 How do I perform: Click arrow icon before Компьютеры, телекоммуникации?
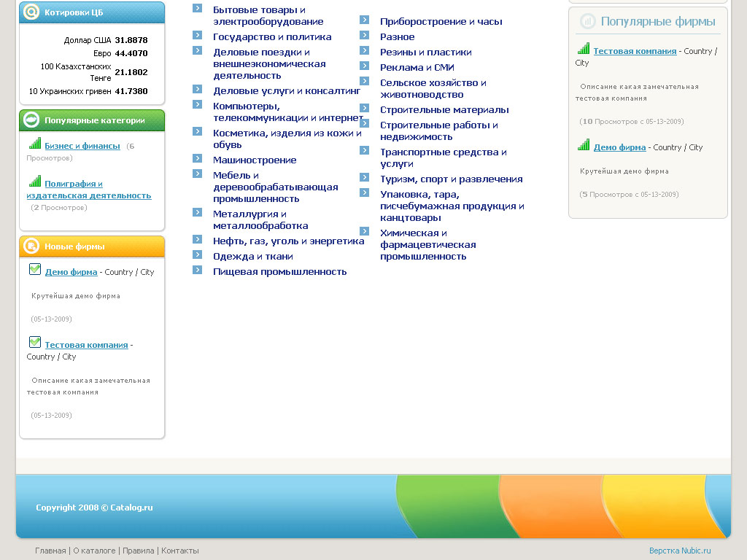tap(197, 104)
